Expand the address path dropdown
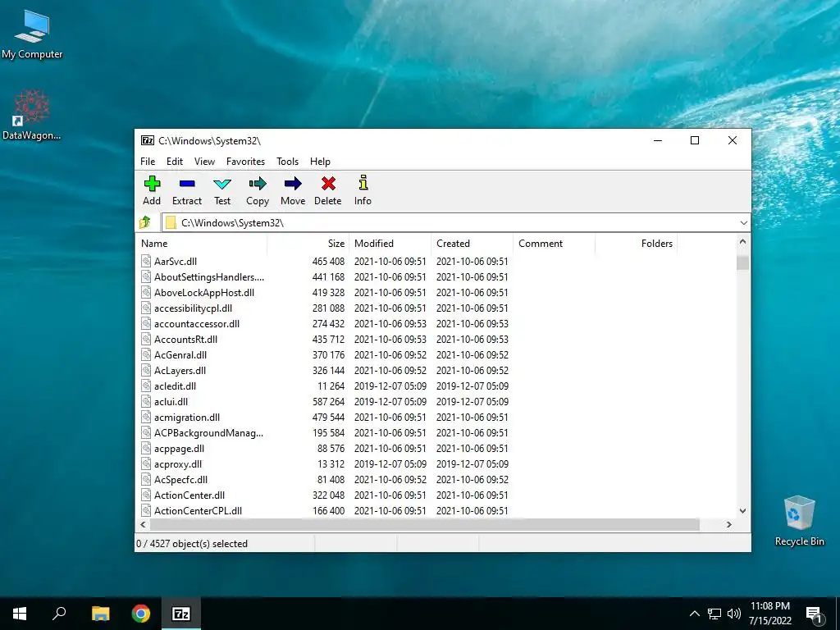 (743, 223)
